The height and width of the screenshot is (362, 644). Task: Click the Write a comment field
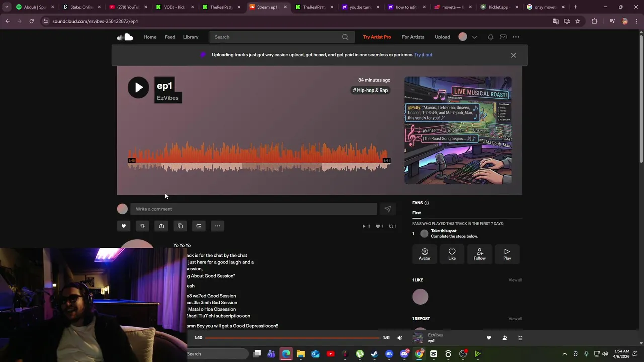254,209
